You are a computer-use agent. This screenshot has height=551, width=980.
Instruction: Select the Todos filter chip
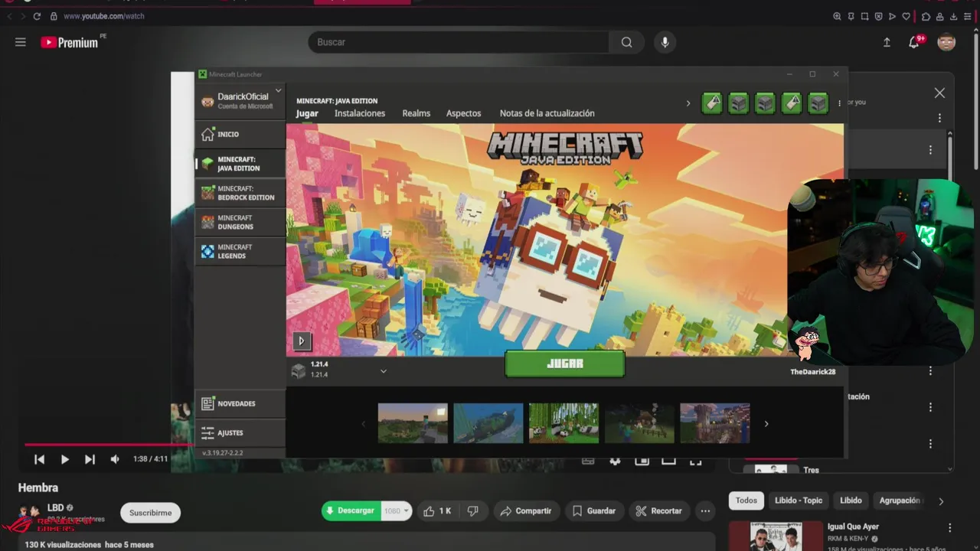(x=746, y=500)
